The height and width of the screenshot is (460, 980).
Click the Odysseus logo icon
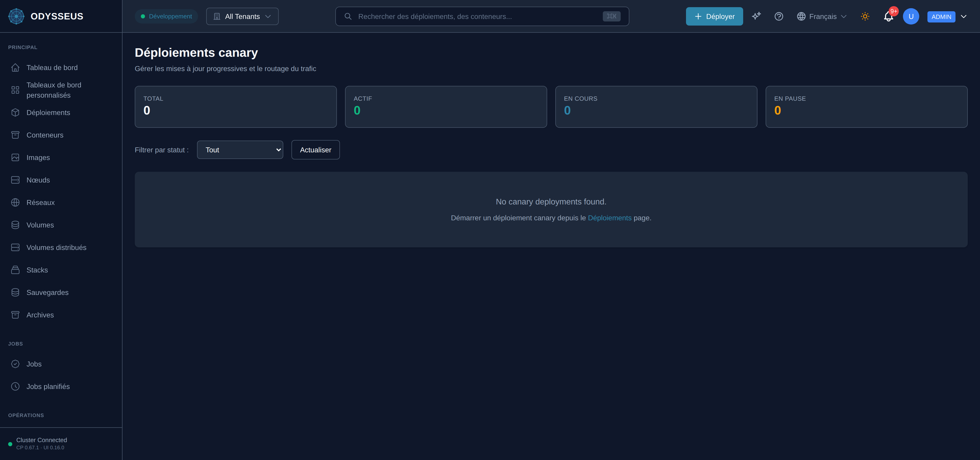16,16
